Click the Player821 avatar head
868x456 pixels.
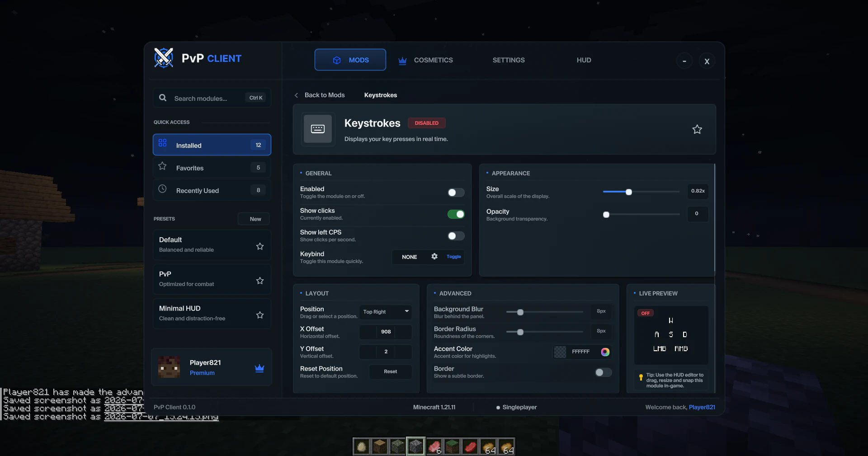(169, 367)
